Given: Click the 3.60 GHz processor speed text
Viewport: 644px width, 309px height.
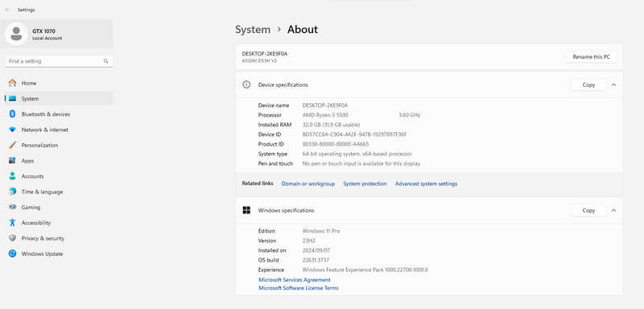Looking at the screenshot, I should (x=410, y=115).
